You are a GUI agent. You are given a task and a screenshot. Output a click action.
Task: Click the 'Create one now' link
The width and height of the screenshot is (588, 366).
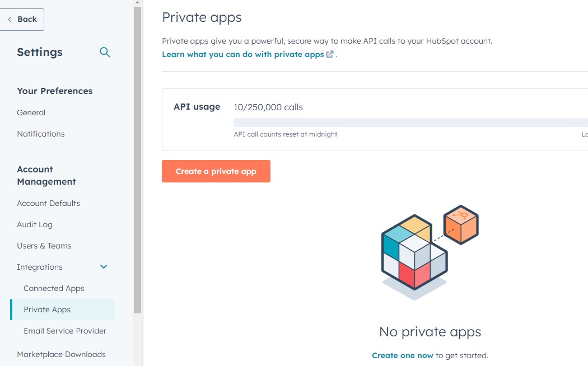click(x=403, y=355)
